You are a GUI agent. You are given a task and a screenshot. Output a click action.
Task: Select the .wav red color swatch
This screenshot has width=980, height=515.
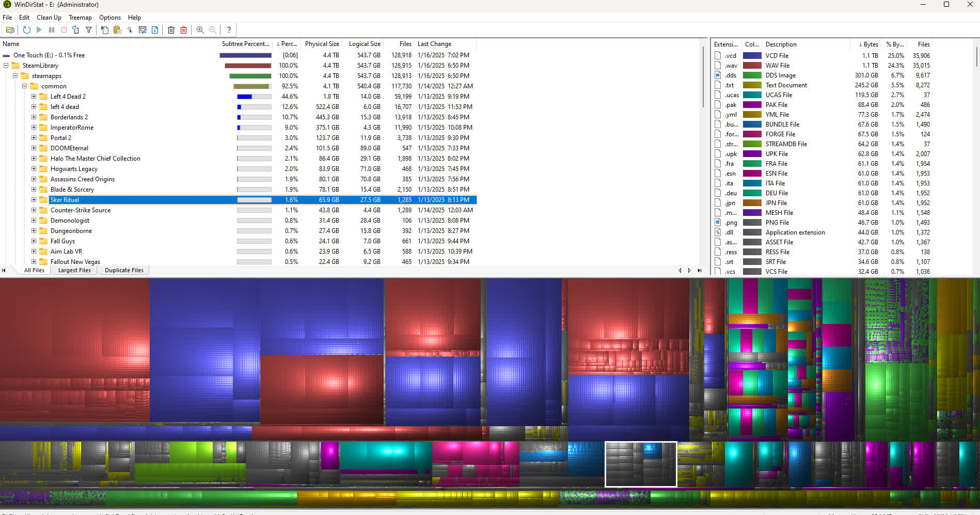coord(752,65)
